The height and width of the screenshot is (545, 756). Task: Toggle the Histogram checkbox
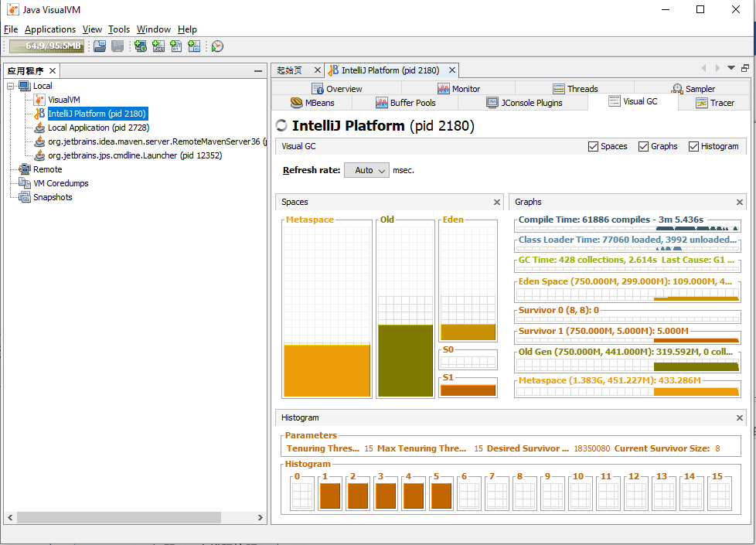tap(694, 147)
